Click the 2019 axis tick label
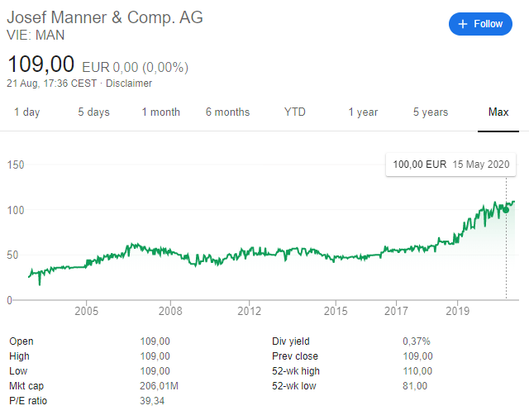The width and height of the screenshot is (529, 420). click(457, 311)
